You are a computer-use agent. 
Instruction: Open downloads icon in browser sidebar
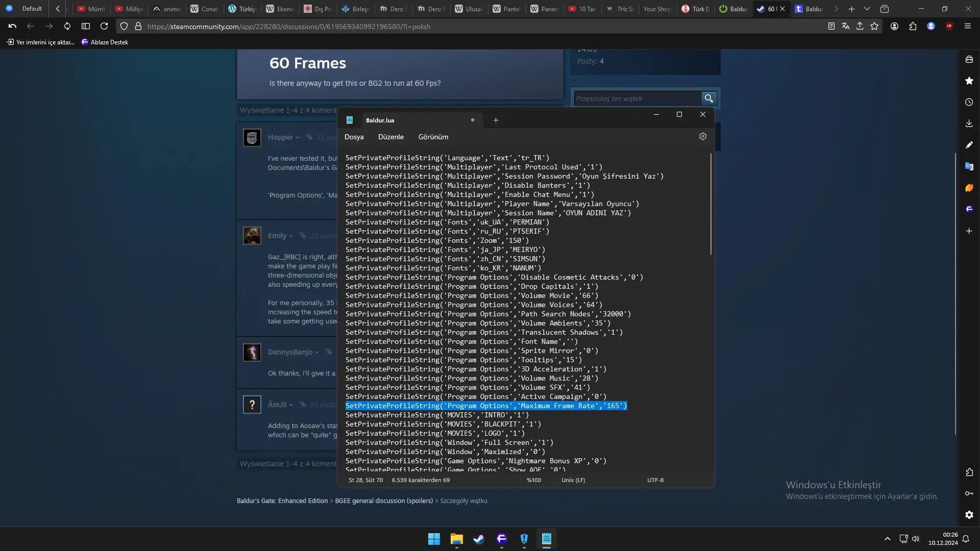pyautogui.click(x=969, y=123)
